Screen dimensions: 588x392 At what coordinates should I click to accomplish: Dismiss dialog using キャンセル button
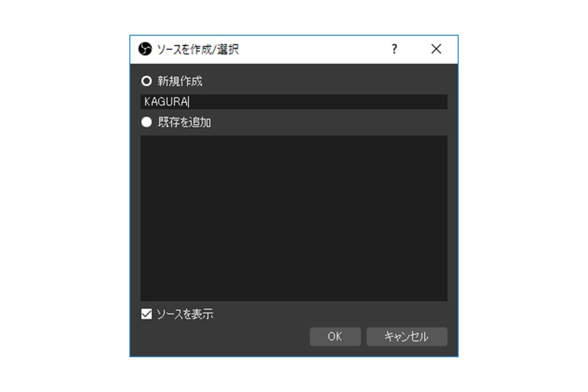(407, 337)
